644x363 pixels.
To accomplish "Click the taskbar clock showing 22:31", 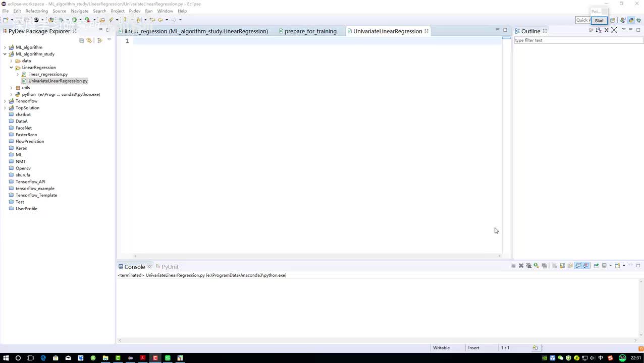I will (x=636, y=358).
